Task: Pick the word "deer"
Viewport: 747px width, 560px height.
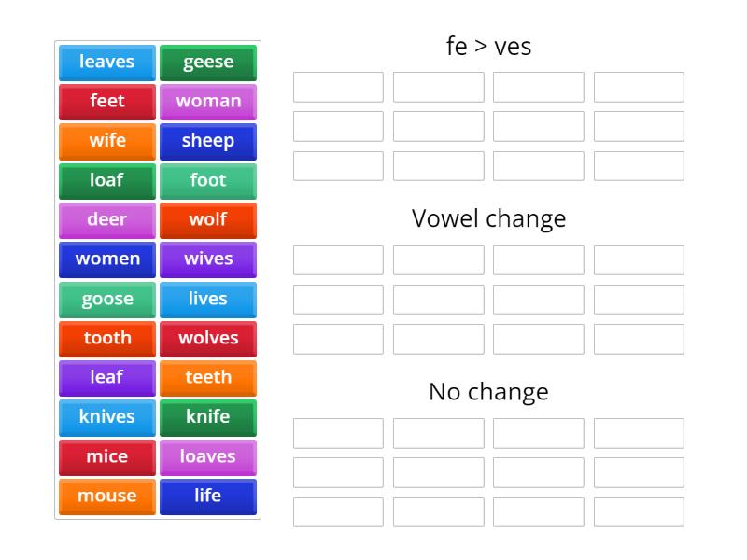Action: click(x=106, y=220)
